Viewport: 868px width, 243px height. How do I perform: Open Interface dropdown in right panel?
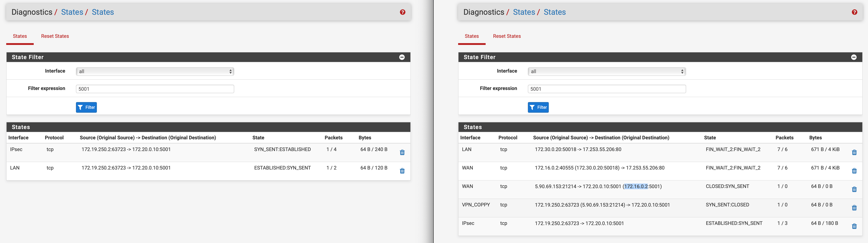[x=606, y=72]
